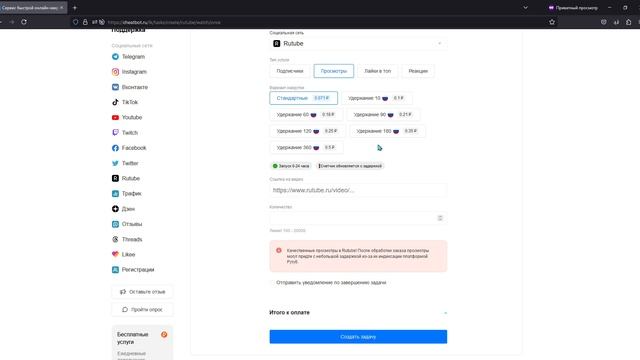Click the Количество quantity input field

[x=358, y=218]
